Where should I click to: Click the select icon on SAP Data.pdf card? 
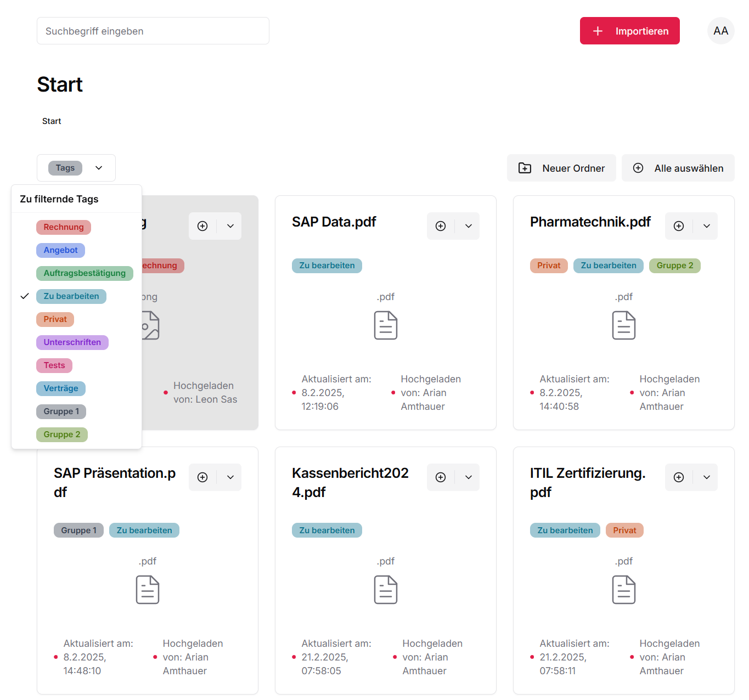tap(441, 226)
